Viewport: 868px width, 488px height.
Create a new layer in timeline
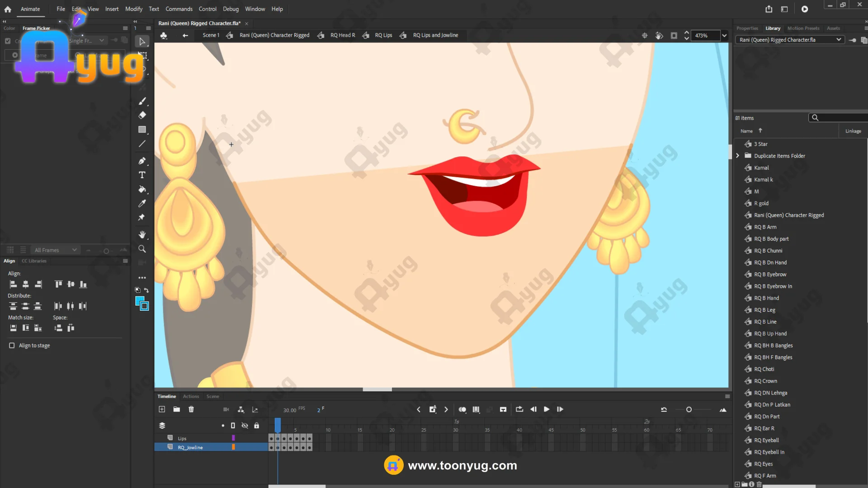[162, 409]
